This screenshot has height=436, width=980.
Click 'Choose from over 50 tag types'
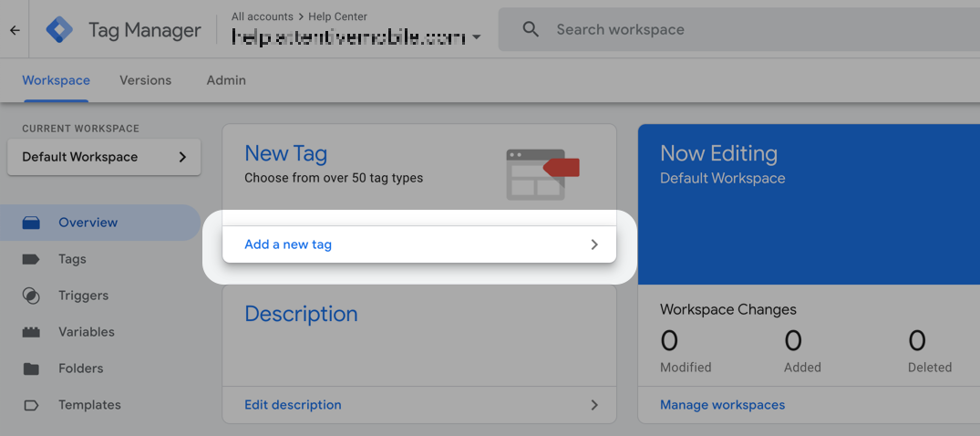[334, 178]
